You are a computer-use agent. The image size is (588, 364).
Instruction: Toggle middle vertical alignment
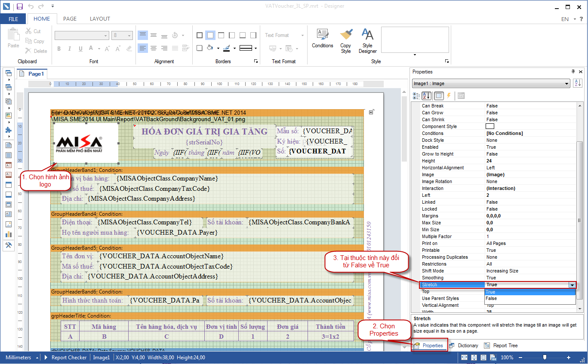(154, 35)
